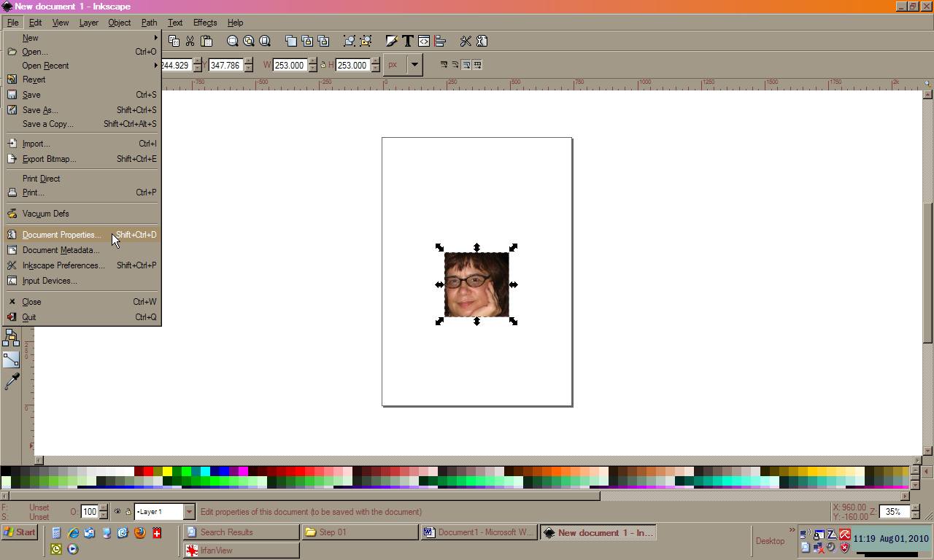Choose Vacuum Defs in File menu
Image resolution: width=934 pixels, height=560 pixels.
pyautogui.click(x=82, y=214)
